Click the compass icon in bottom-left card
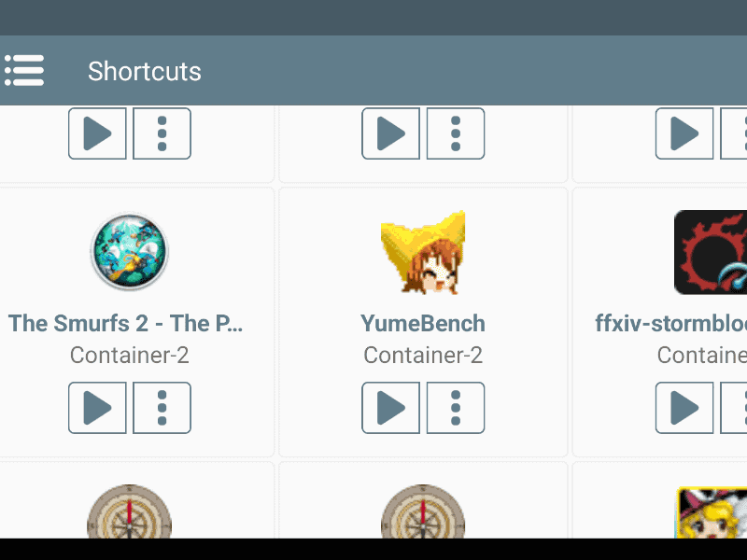The image size is (747, 560). tap(129, 513)
